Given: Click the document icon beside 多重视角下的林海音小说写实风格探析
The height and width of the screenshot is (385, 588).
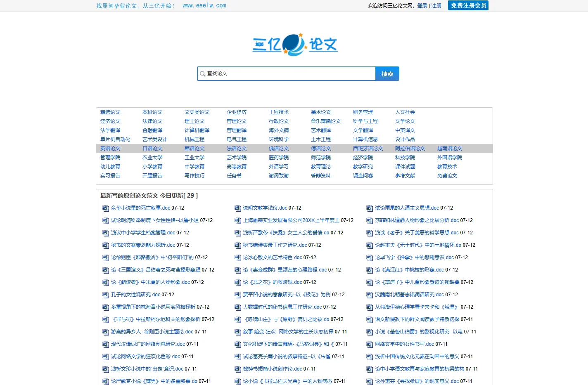Looking at the screenshot, I should (x=105, y=307).
